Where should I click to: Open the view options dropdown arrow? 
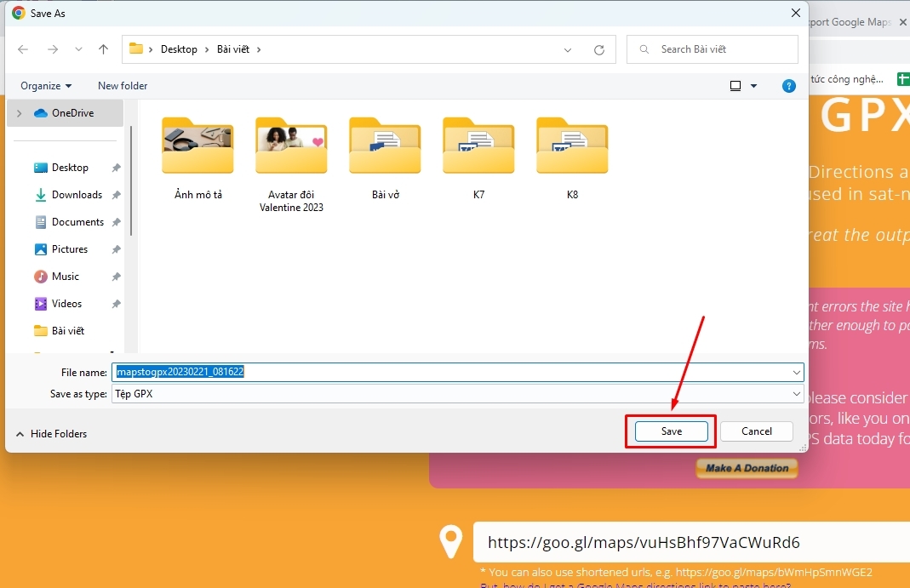(x=754, y=86)
